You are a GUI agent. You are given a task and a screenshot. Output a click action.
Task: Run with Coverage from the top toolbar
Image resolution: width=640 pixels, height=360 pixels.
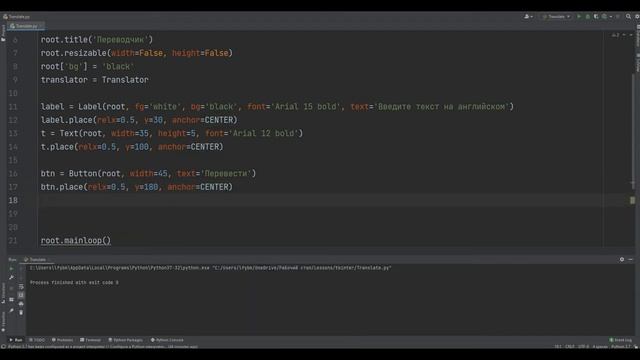(x=596, y=17)
